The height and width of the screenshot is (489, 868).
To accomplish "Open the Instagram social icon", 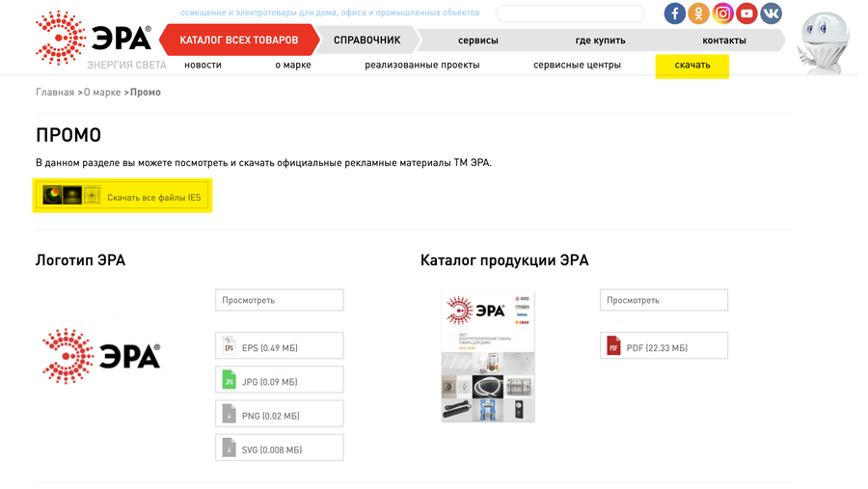I will (722, 14).
